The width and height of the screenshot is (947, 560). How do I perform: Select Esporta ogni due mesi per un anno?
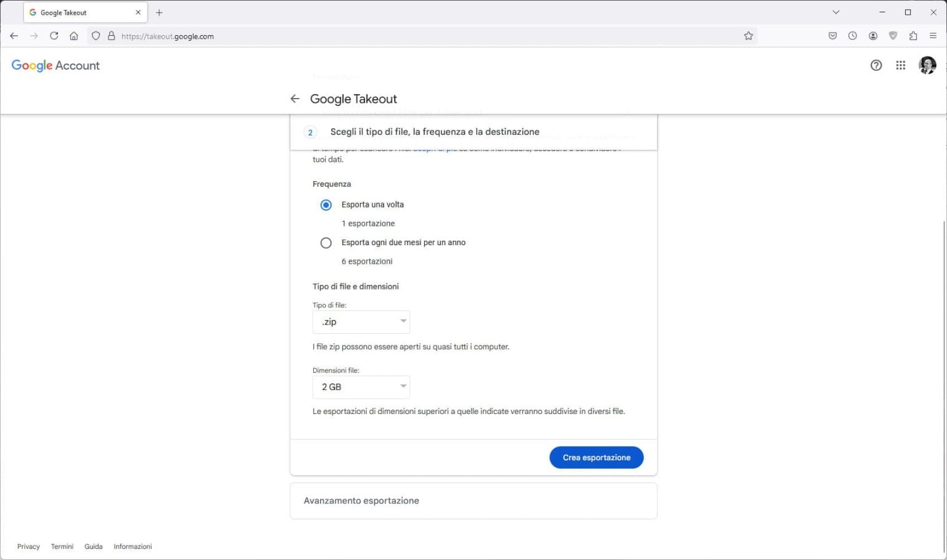coord(326,243)
